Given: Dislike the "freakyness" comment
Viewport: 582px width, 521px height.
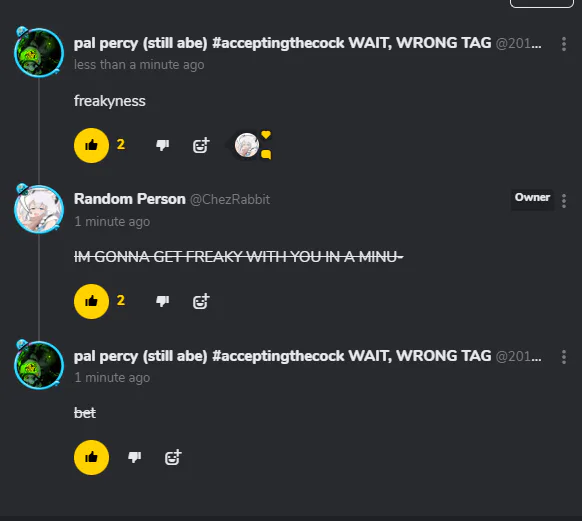Looking at the screenshot, I should 163,145.
